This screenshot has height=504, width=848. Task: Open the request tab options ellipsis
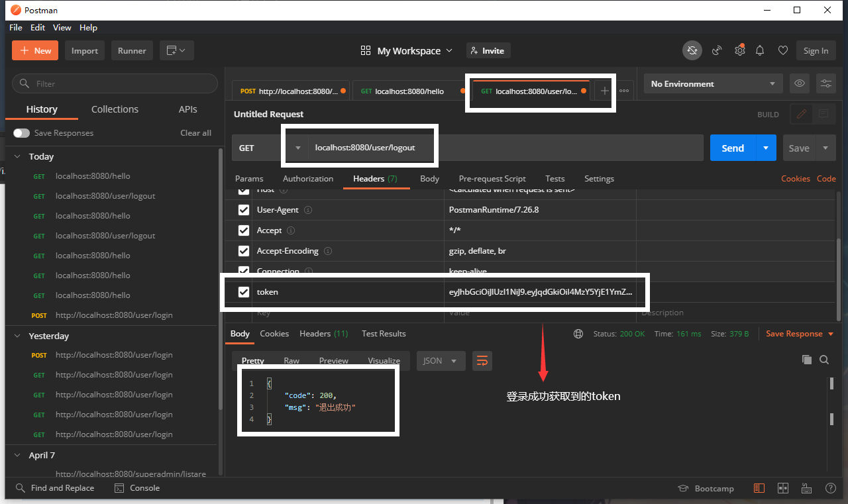point(624,91)
